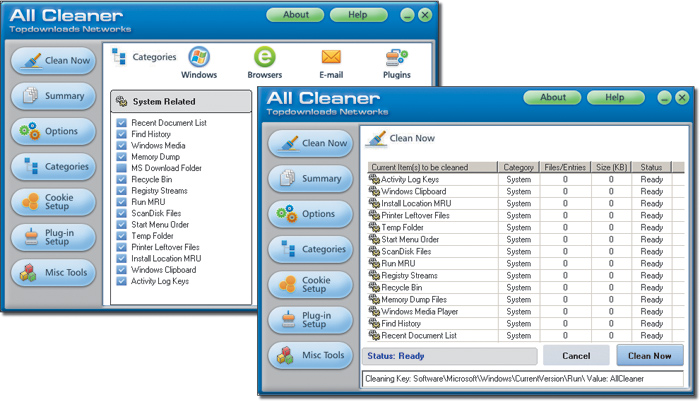Image resolution: width=700 pixels, height=402 pixels.
Task: Sort by Files/Entries column header
Action: [x=565, y=167]
